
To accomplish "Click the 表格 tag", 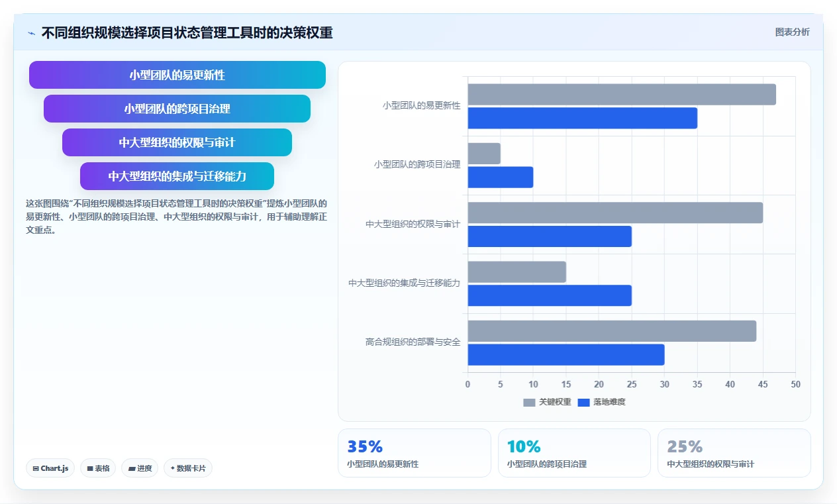I will (x=98, y=468).
